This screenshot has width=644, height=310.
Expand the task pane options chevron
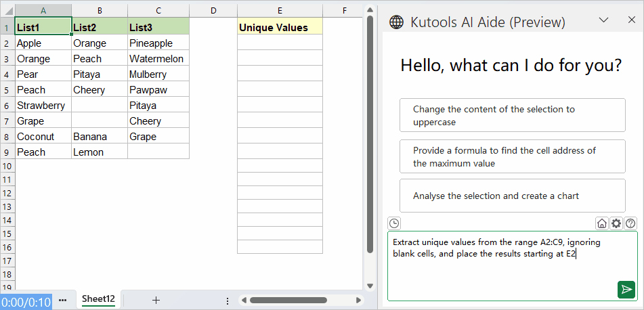[x=605, y=20]
